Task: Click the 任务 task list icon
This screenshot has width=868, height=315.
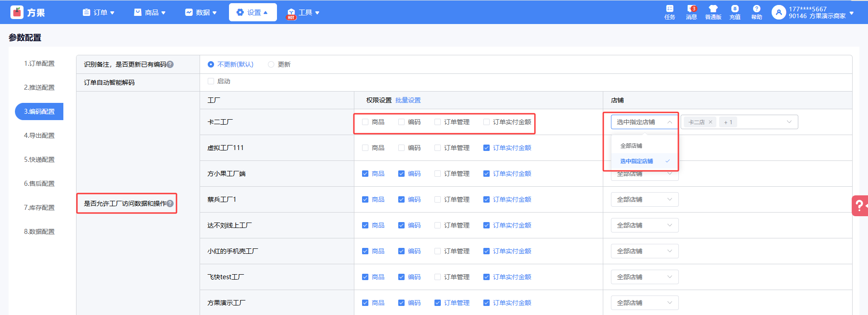Action: 669,9
